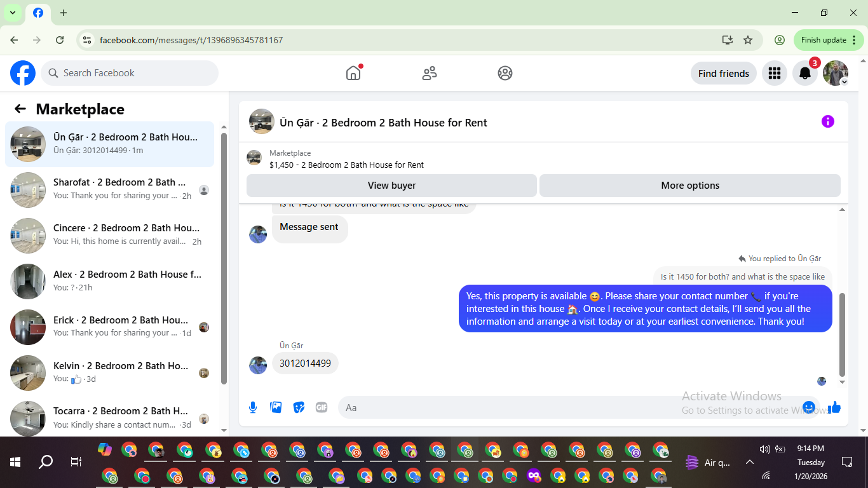Open the Alex conversation
The height and width of the screenshot is (488, 868).
[109, 281]
